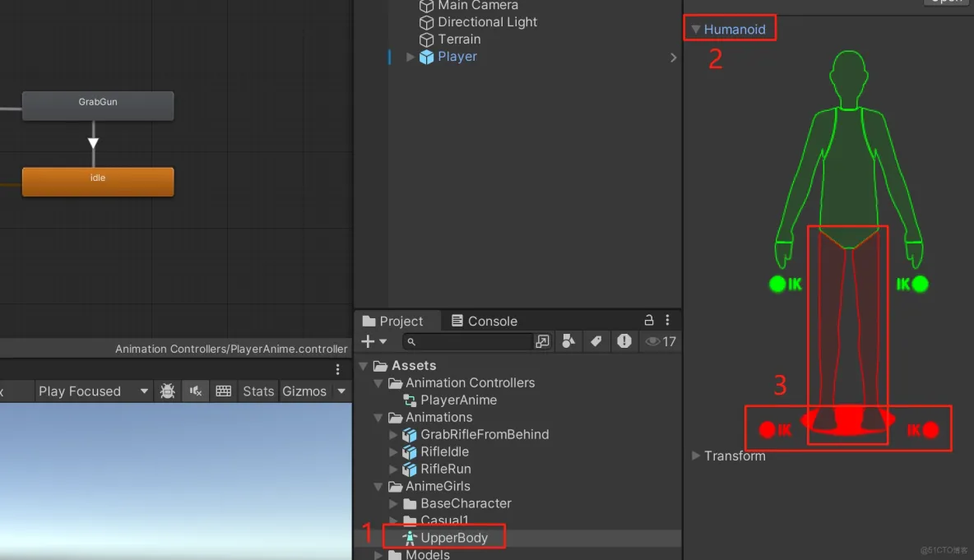
Task: Expand the Transform section in the Inspector
Action: (696, 456)
